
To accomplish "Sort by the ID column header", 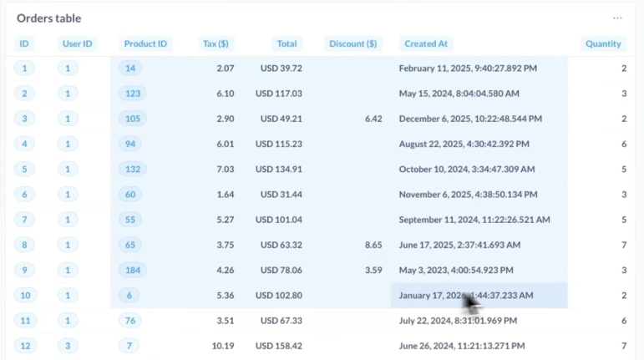I will tap(24, 43).
